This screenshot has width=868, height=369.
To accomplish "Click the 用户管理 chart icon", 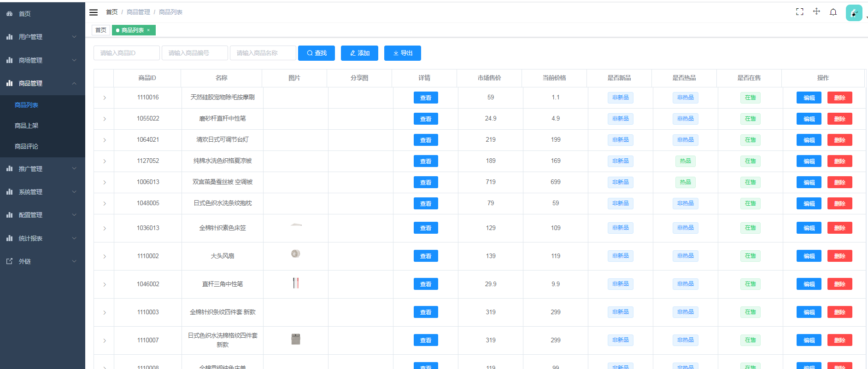I will [x=9, y=37].
